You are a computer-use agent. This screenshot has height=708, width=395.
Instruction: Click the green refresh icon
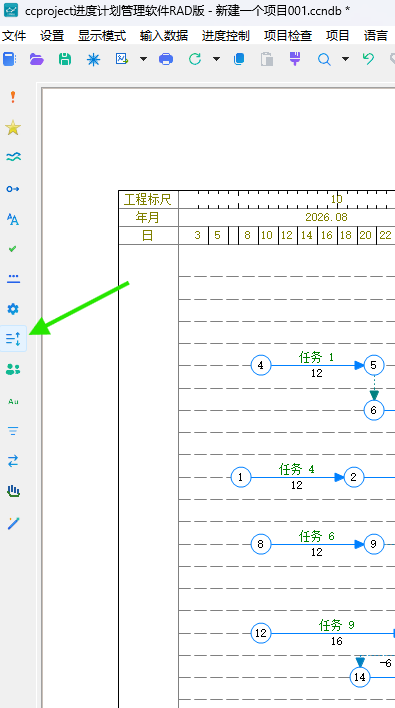pyautogui.click(x=195, y=59)
